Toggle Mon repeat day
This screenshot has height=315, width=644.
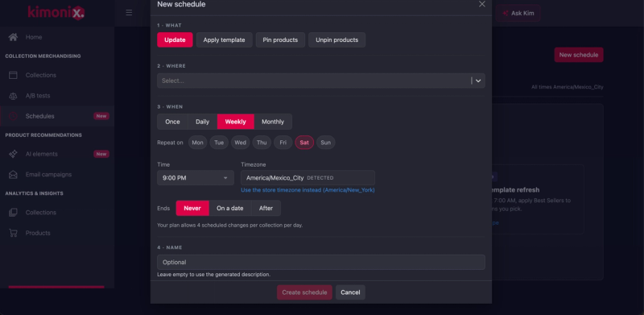click(x=197, y=143)
